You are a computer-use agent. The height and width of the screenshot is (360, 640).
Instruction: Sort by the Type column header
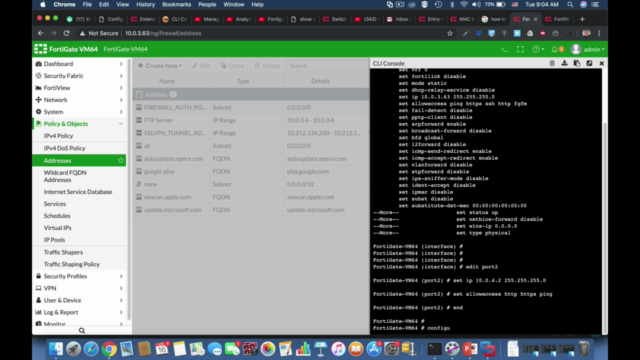tap(243, 81)
